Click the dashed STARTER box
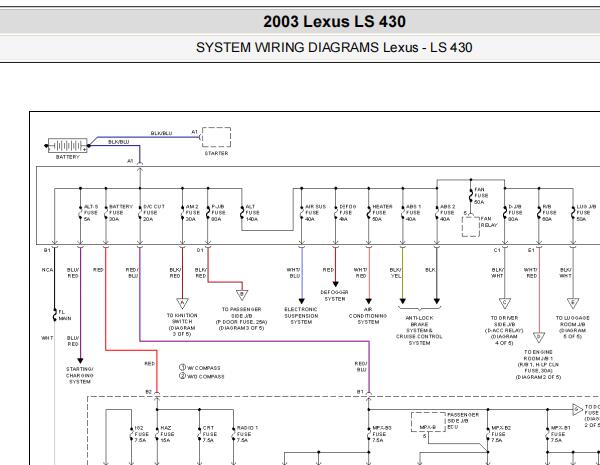This screenshot has height=465, width=600. (216, 137)
